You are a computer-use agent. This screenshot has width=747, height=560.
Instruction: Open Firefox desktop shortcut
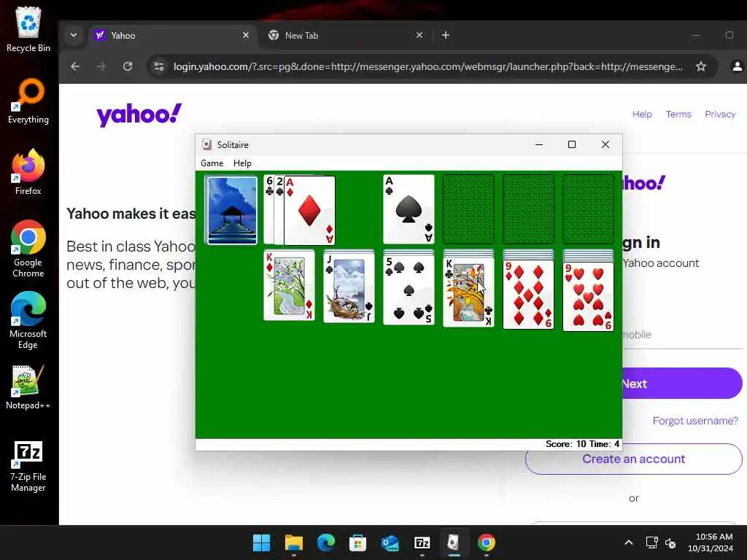pos(28,172)
